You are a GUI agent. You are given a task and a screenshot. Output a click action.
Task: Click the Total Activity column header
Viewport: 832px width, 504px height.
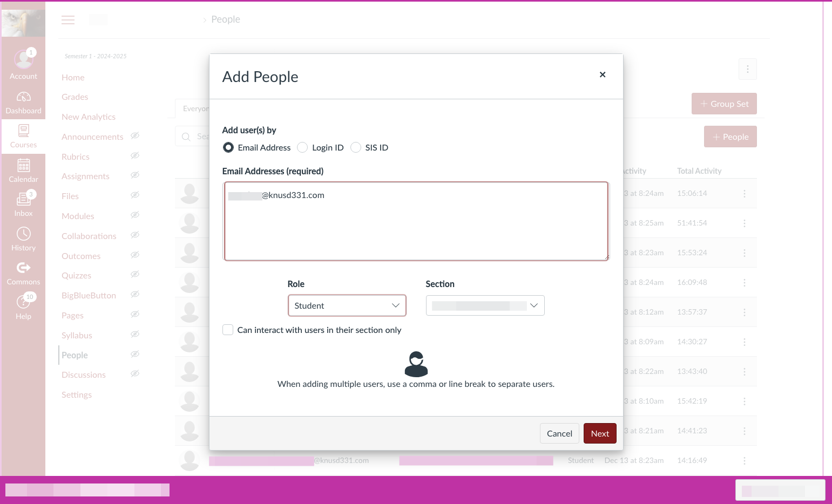click(699, 171)
